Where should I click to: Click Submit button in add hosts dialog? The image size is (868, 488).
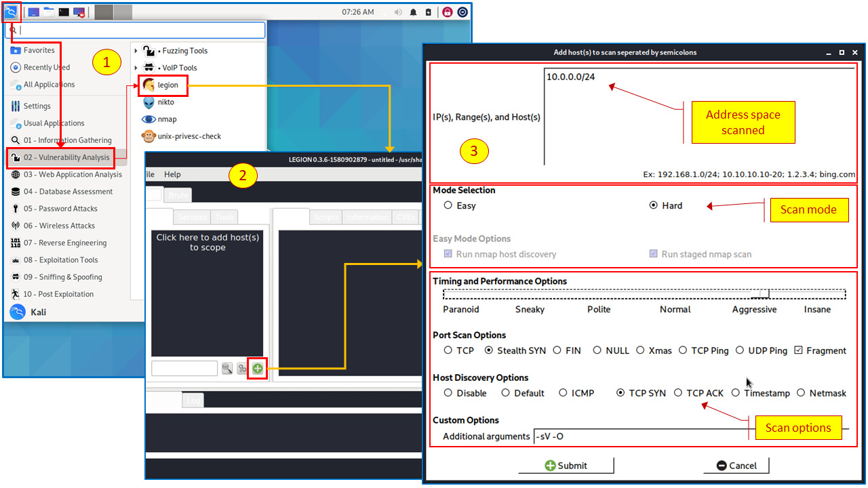pyautogui.click(x=566, y=466)
